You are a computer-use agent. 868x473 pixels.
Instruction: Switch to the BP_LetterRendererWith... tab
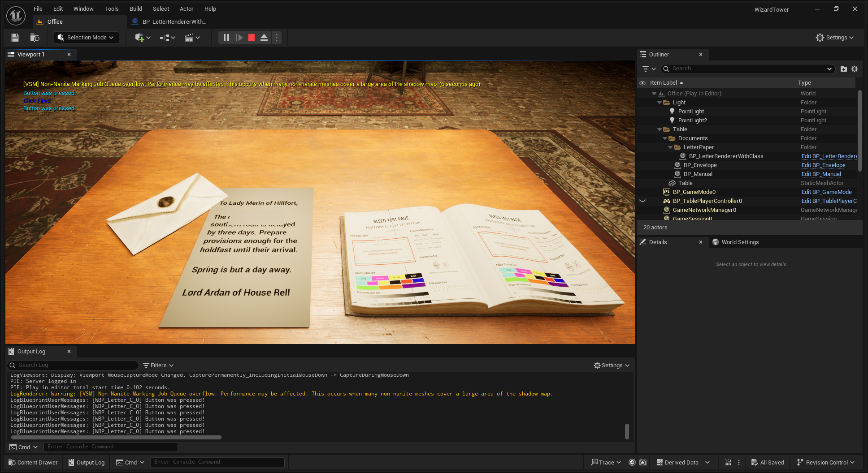[x=169, y=21]
